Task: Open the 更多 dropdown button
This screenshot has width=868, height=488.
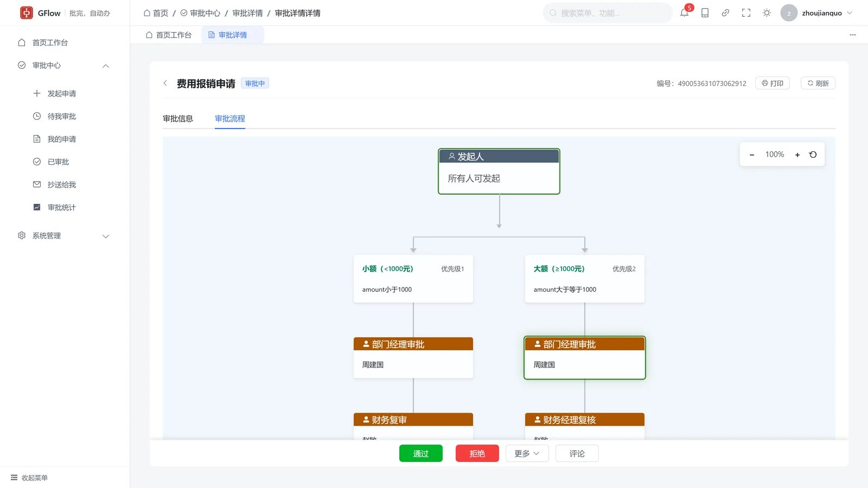Action: 527,453
